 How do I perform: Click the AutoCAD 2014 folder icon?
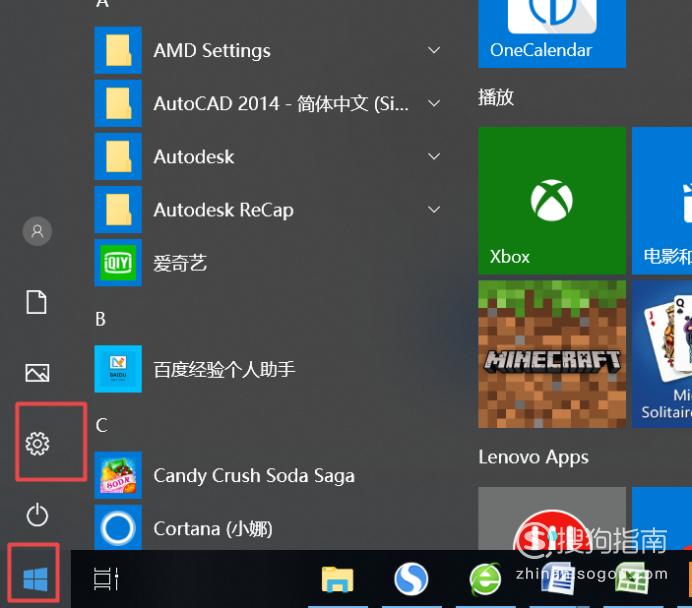point(118,103)
